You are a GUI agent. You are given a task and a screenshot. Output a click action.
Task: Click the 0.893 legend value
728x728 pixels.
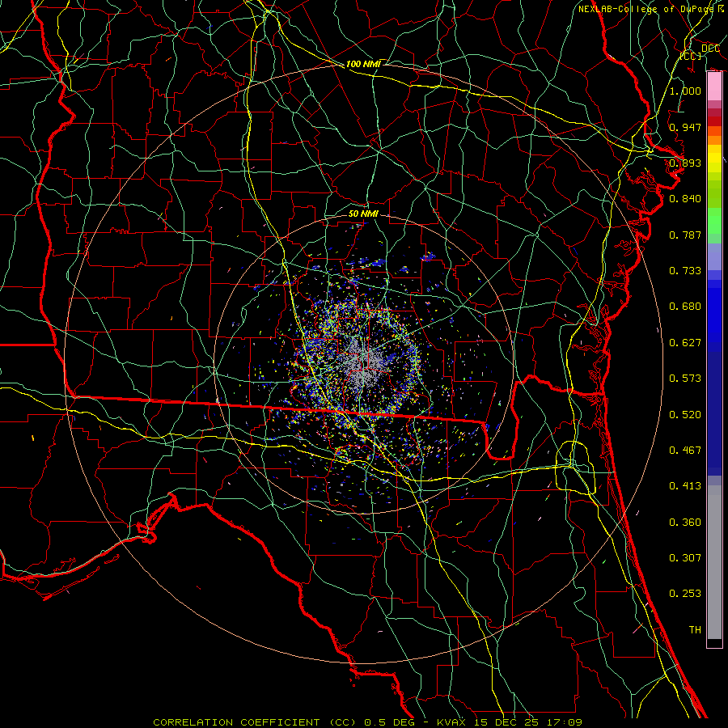tap(685, 163)
